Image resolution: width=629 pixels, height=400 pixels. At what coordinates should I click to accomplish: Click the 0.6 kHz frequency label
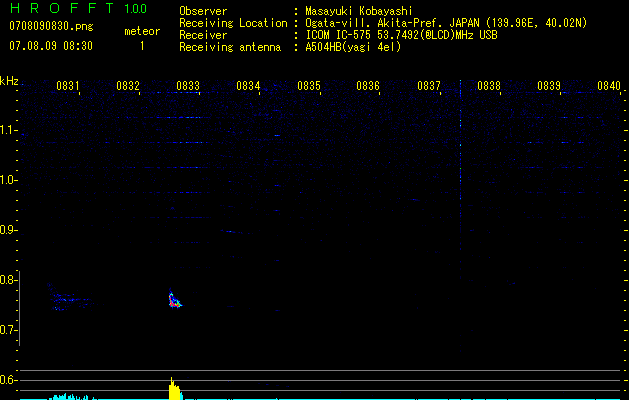[x=8, y=380]
